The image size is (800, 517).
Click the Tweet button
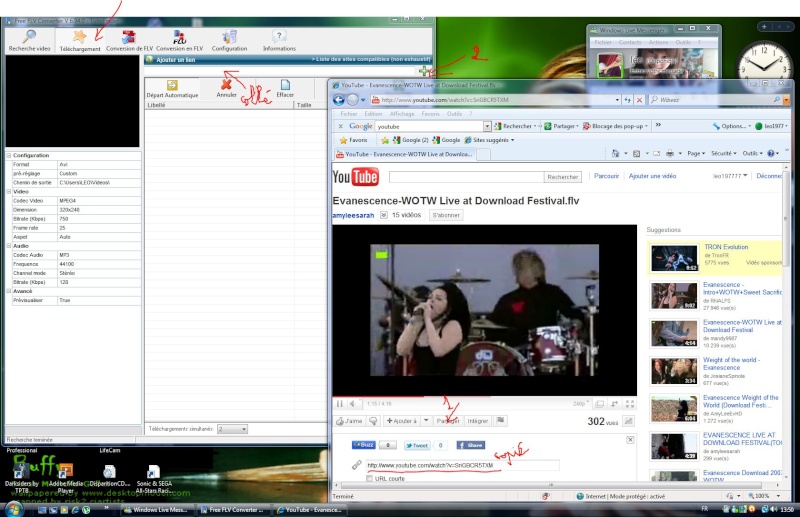(x=417, y=446)
